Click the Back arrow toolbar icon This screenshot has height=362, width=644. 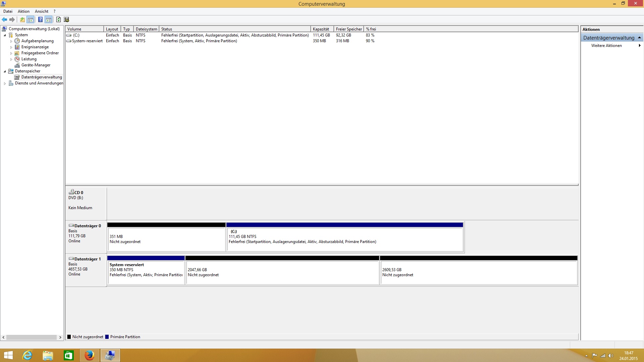coord(4,19)
